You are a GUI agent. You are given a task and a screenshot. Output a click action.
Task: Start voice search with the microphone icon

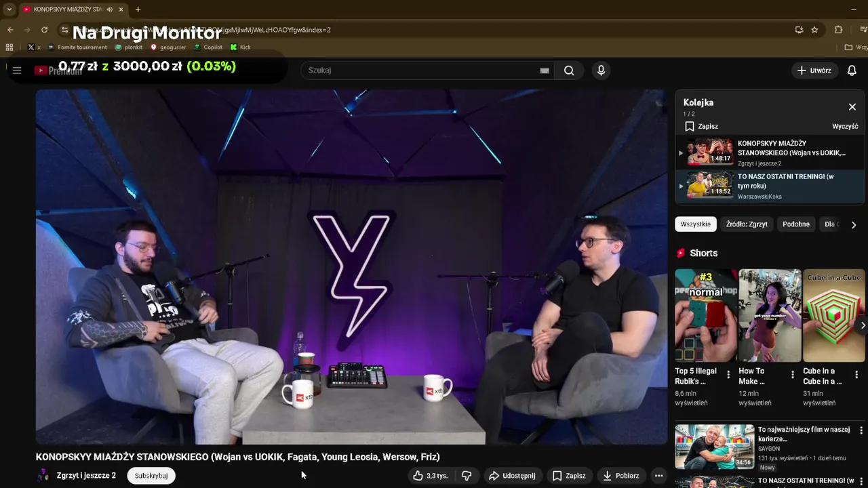pos(601,70)
